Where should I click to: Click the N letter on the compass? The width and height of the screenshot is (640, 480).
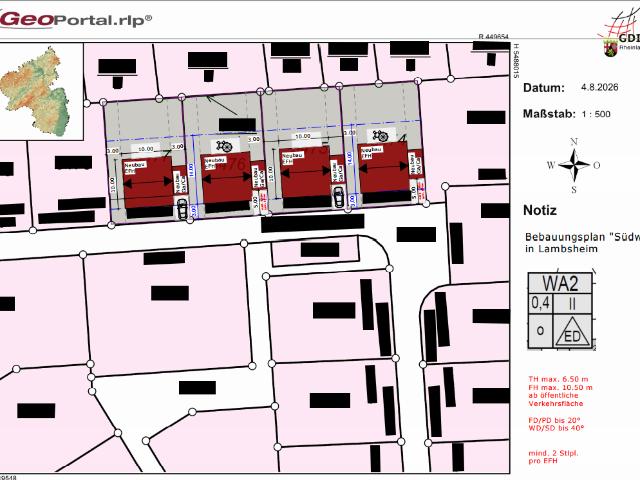pos(574,142)
